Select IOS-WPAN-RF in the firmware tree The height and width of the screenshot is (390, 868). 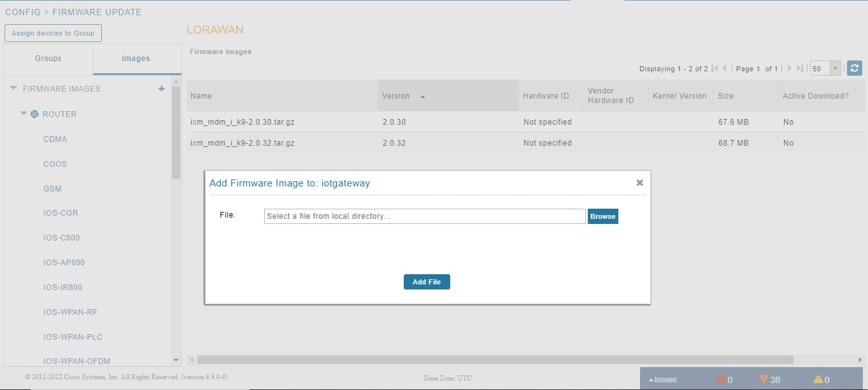pos(70,312)
